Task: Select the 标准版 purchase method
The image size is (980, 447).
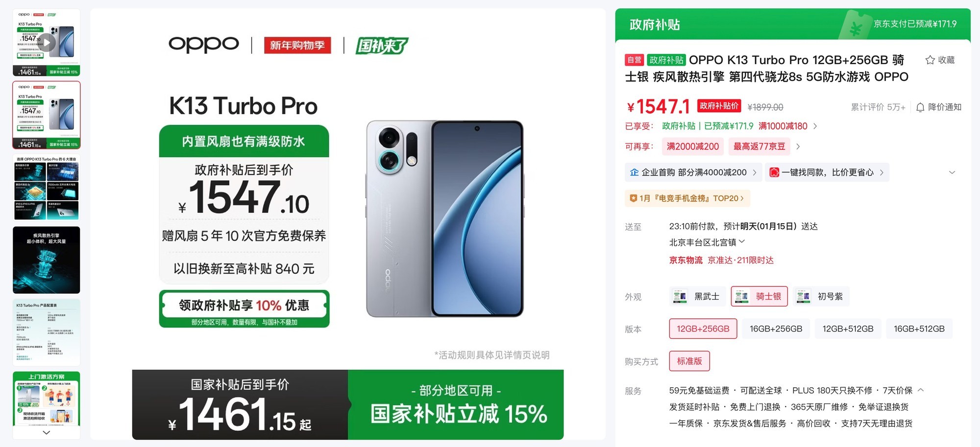Action: tap(689, 361)
